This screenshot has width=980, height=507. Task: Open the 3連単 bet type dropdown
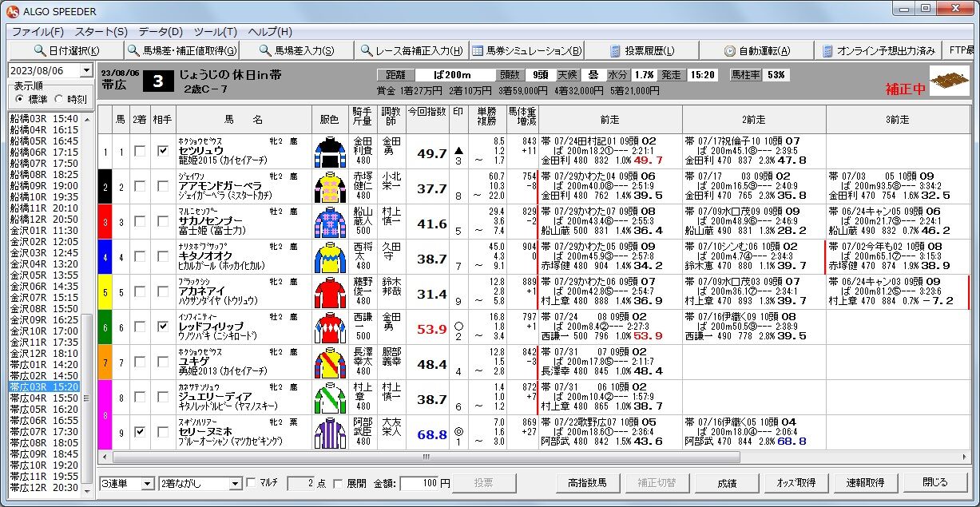[147, 483]
